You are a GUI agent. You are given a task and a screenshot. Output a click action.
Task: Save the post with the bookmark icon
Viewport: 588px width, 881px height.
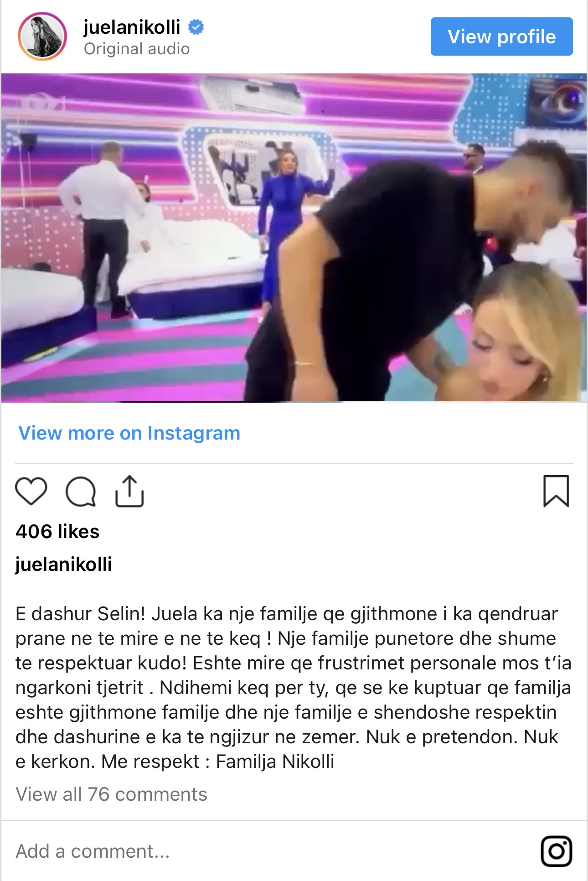coord(556,491)
